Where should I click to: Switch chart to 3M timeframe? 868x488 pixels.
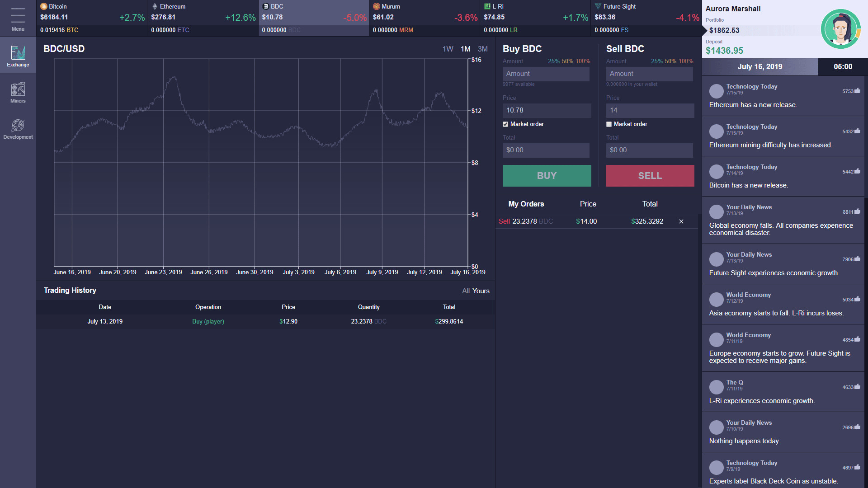click(482, 49)
